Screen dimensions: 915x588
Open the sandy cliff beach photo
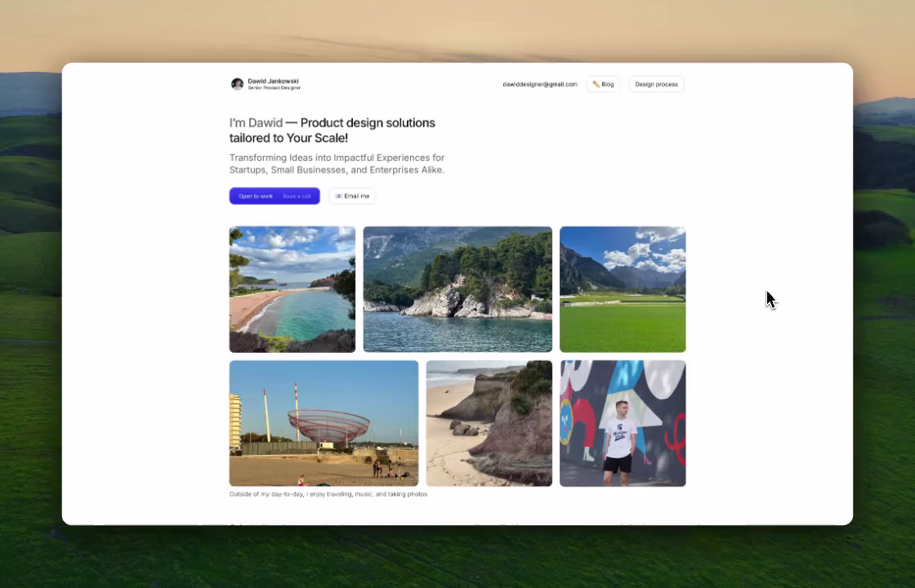point(489,423)
